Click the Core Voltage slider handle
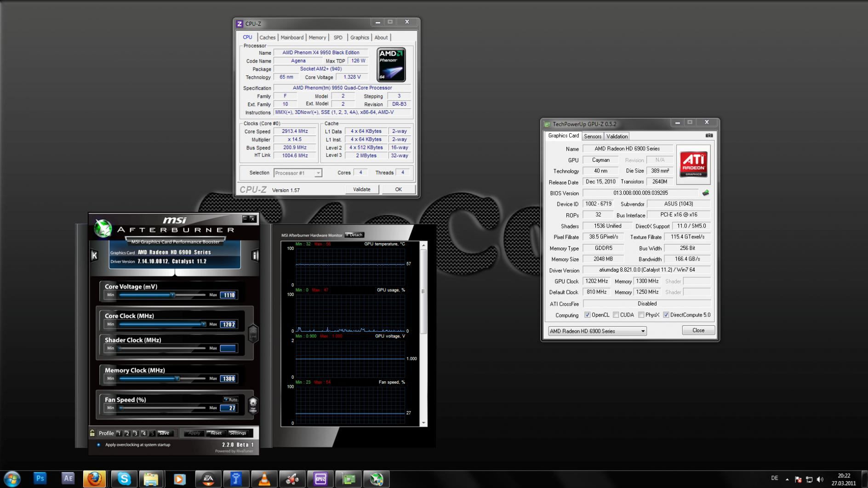 (x=173, y=295)
